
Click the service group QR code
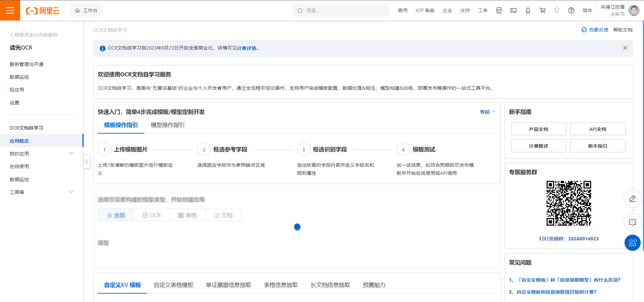[569, 203]
